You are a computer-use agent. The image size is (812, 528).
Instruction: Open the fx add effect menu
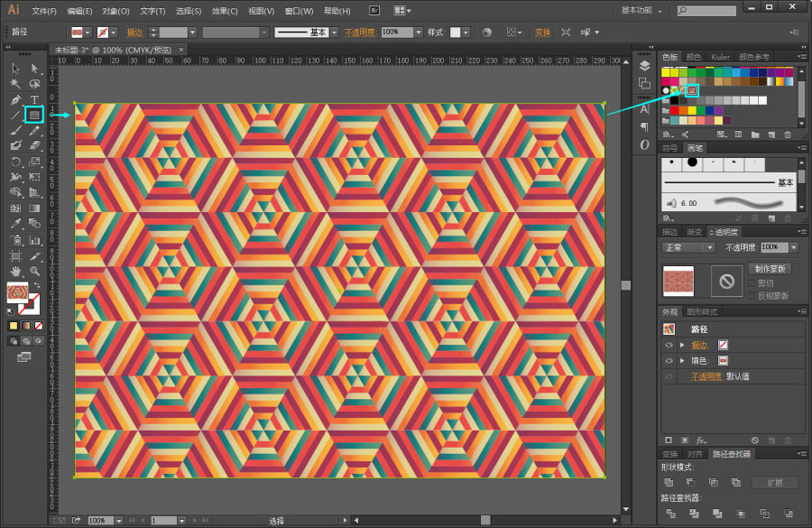tap(701, 440)
